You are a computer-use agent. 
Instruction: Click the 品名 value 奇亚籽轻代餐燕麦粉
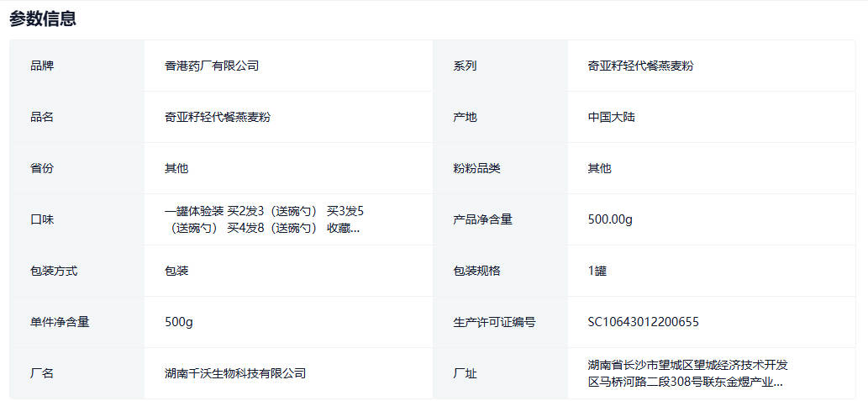(x=217, y=117)
